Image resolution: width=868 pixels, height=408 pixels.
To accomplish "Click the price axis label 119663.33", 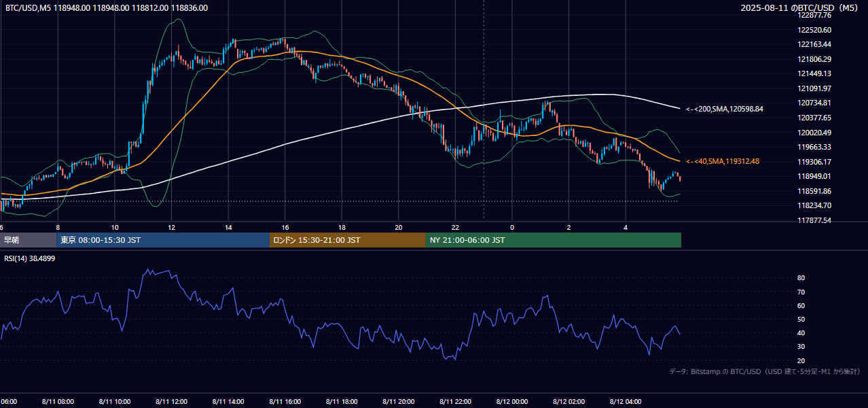I will [814, 147].
